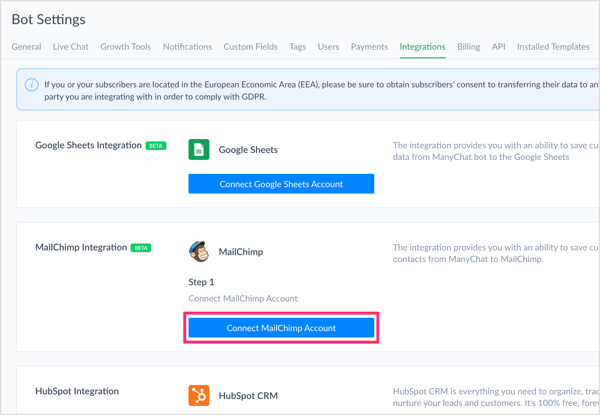The image size is (600, 415).
Task: Go to the Notifications tab
Action: point(188,47)
